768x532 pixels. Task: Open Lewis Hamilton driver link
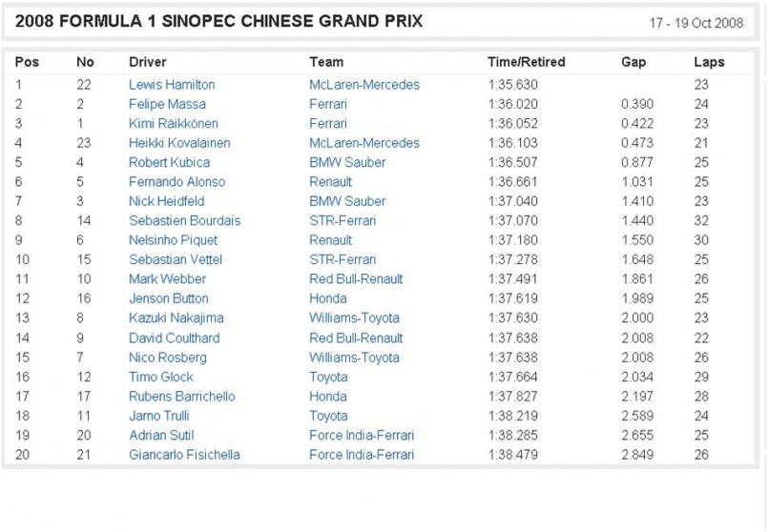click(x=172, y=85)
